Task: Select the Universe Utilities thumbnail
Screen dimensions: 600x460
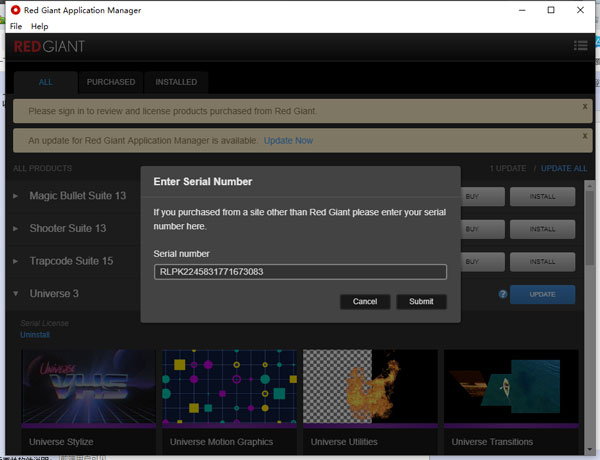Action: tap(370, 388)
